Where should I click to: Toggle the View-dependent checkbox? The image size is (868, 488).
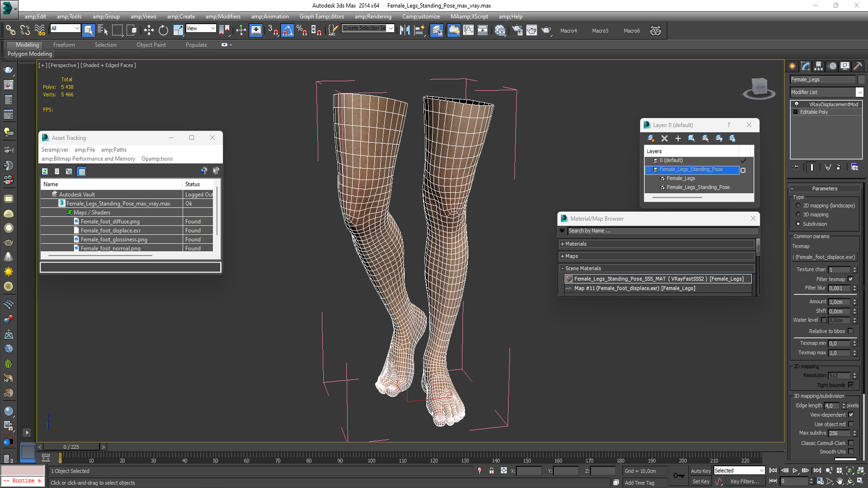click(851, 415)
